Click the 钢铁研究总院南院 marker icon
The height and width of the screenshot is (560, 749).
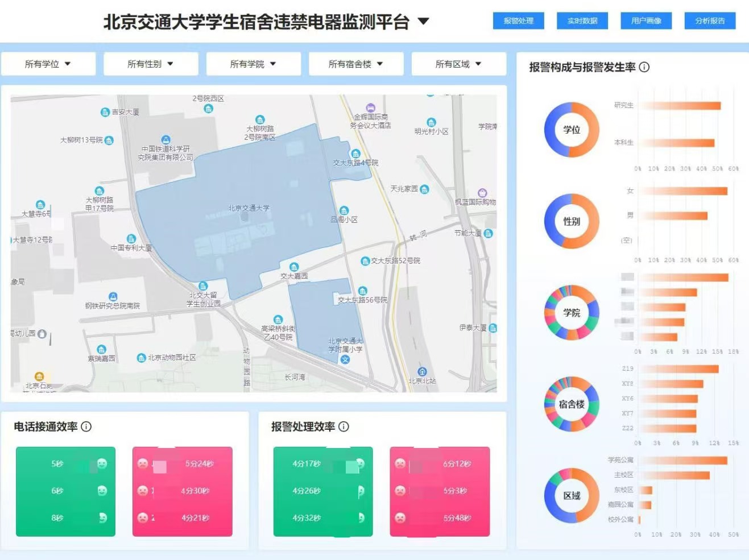[x=113, y=297]
